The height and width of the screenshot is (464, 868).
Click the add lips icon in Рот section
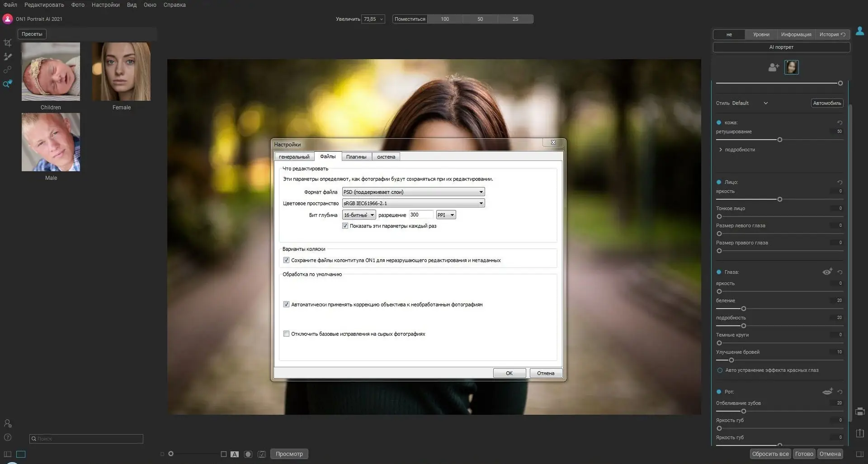827,392
